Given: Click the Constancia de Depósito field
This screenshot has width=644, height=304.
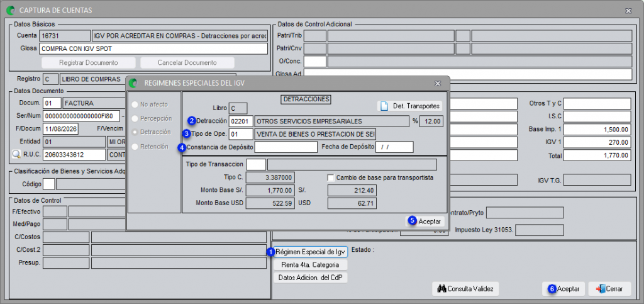Looking at the screenshot, I should (286, 147).
